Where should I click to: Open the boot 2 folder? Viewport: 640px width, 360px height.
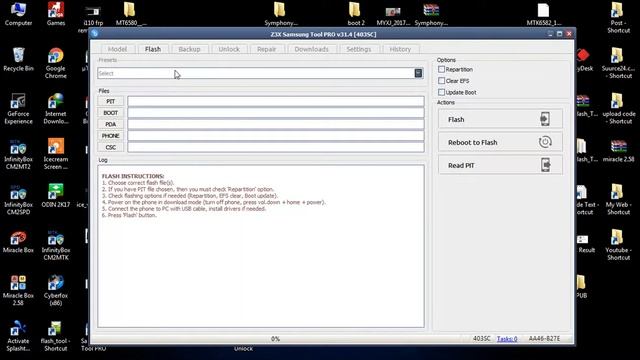point(356,13)
